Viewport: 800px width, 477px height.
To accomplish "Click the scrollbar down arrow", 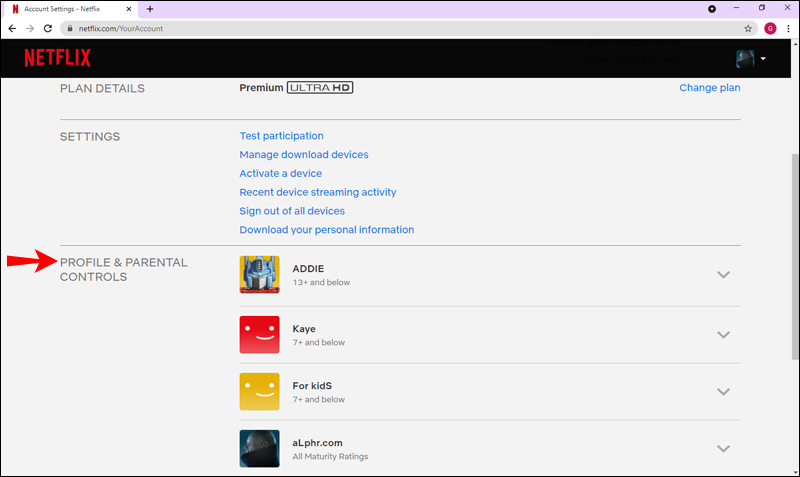I will point(795,472).
